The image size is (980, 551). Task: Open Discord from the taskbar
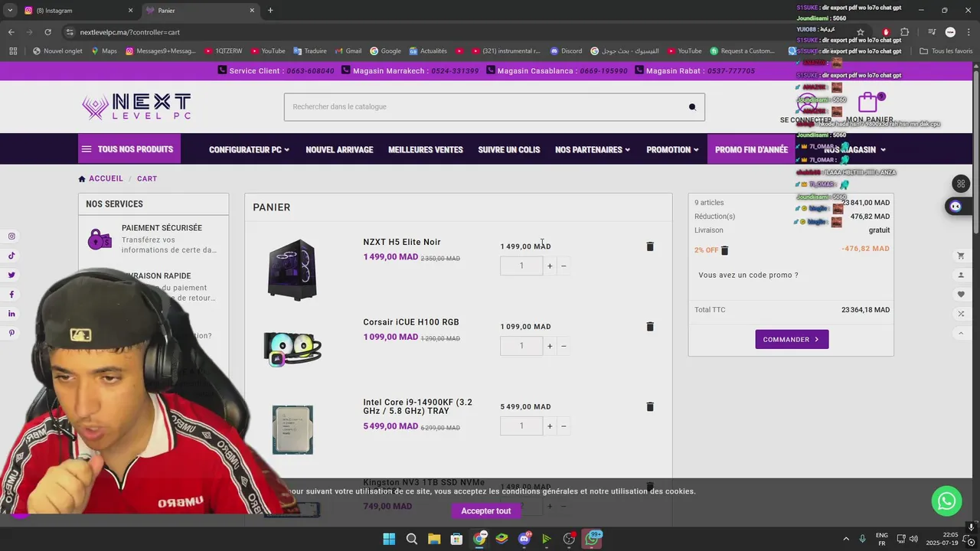(x=524, y=539)
